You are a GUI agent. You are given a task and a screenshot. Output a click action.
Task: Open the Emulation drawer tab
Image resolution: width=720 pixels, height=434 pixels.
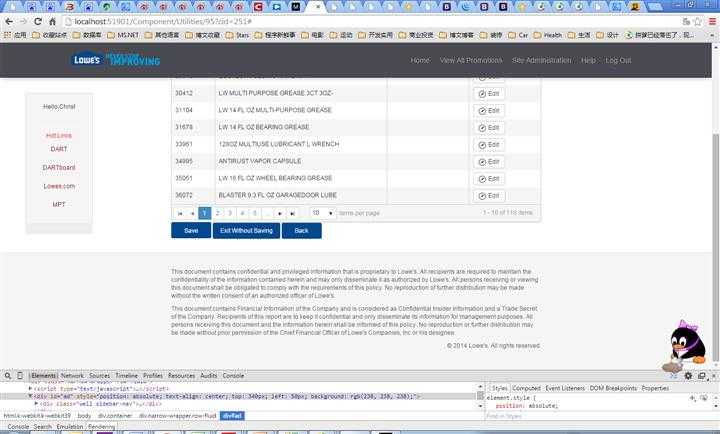click(x=70, y=427)
